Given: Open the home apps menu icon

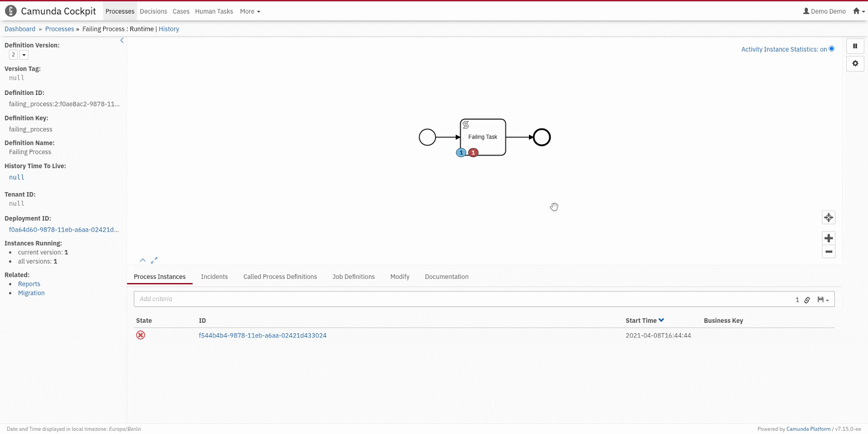Looking at the screenshot, I should pos(859,11).
